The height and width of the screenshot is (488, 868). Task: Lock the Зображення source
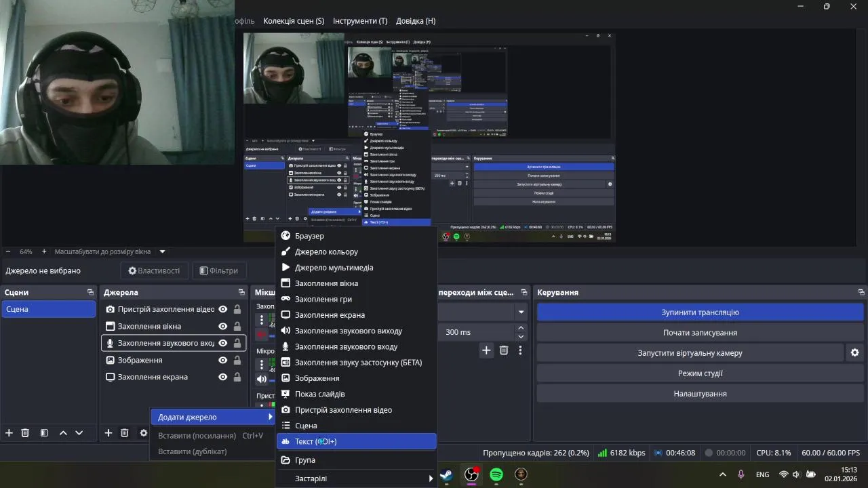point(237,360)
